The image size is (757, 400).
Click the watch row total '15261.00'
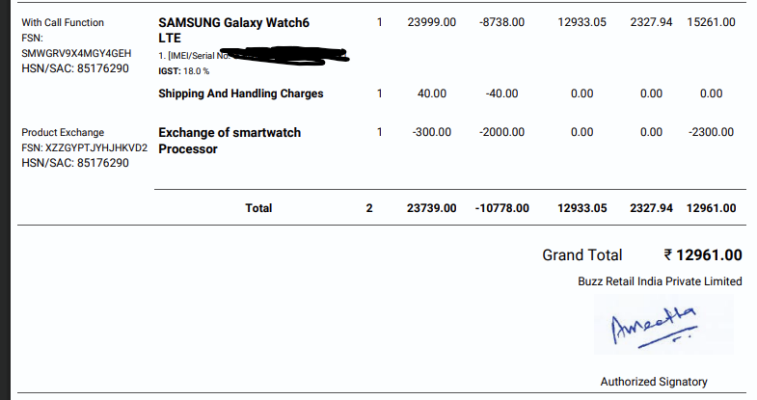click(x=711, y=22)
